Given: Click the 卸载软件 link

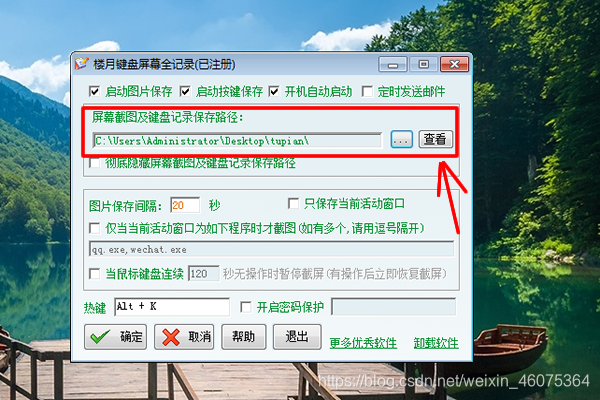Looking at the screenshot, I should click(x=436, y=343).
